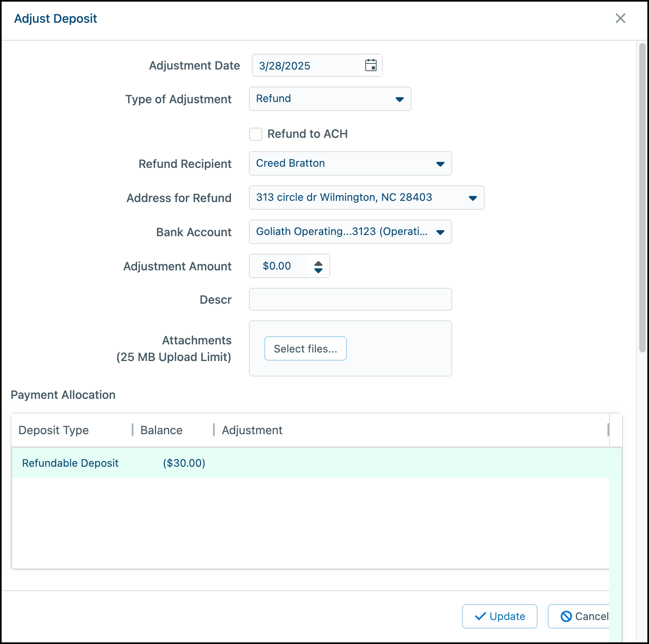Focus the Descr text field

pos(350,299)
